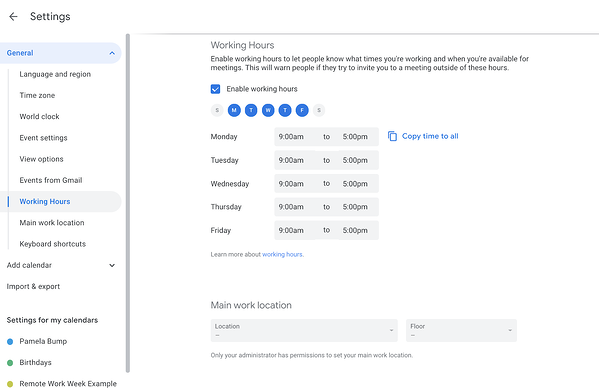Open Import & export settings

[x=33, y=286]
